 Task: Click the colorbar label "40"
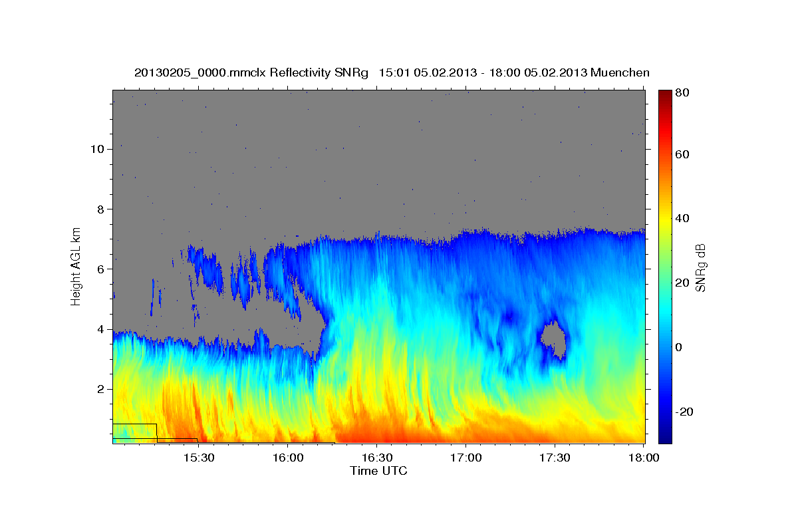(x=682, y=218)
